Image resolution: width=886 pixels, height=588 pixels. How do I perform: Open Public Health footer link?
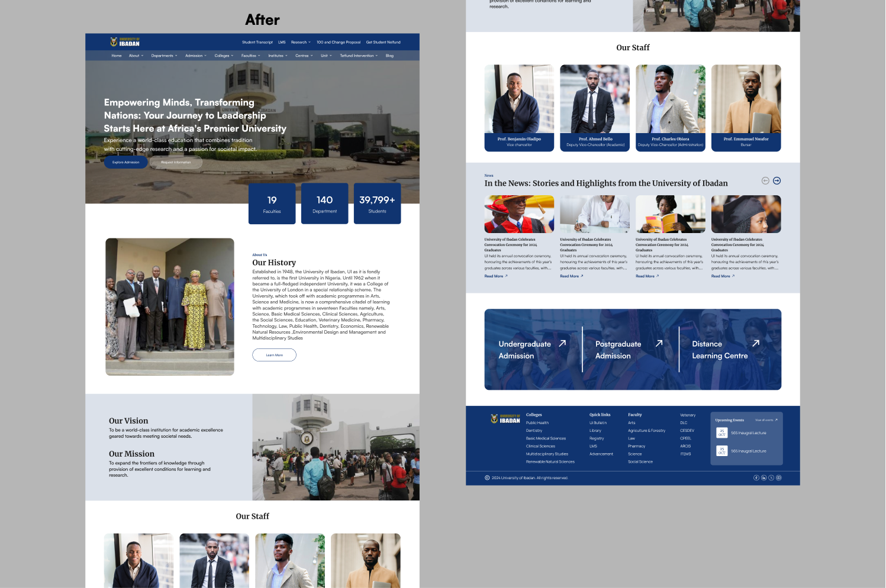click(x=537, y=423)
